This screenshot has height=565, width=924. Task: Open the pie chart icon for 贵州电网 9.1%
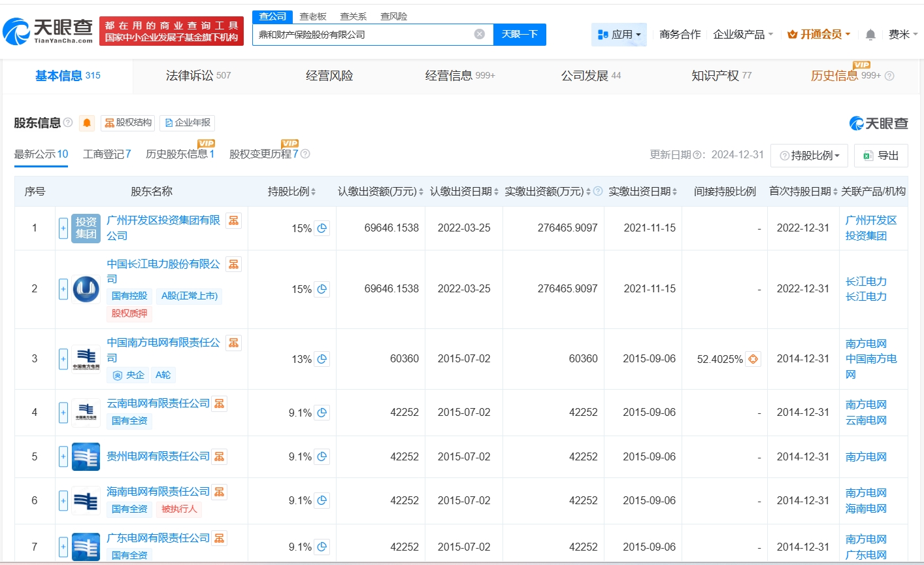pyautogui.click(x=322, y=457)
